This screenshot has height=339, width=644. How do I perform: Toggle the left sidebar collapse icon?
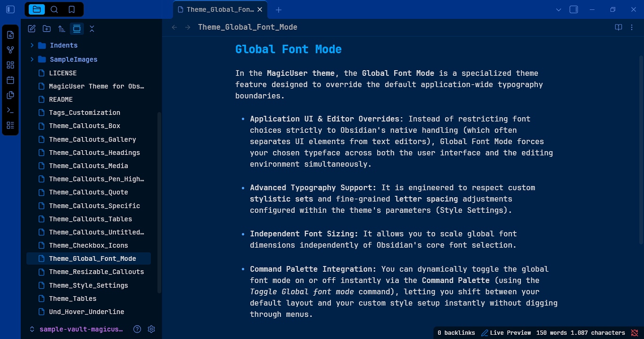(10, 9)
